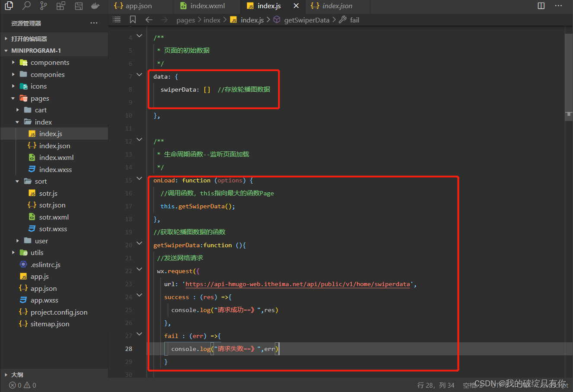Screen dimensions: 573x392
Task: Click the save/layout icon in activity bar
Action: tap(79, 6)
